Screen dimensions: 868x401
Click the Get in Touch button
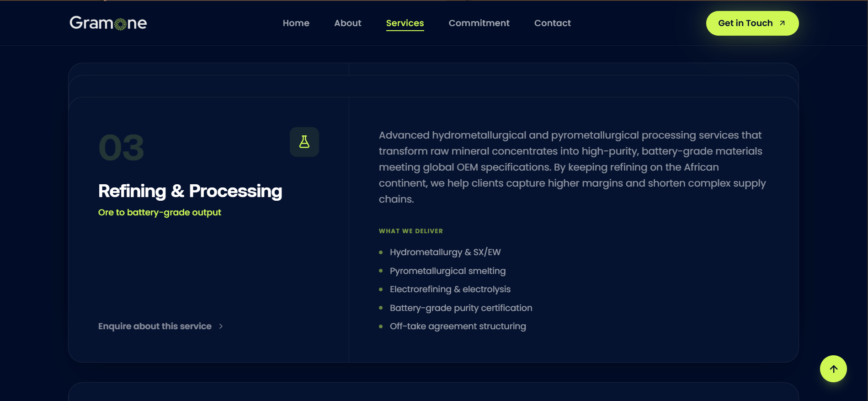click(752, 23)
